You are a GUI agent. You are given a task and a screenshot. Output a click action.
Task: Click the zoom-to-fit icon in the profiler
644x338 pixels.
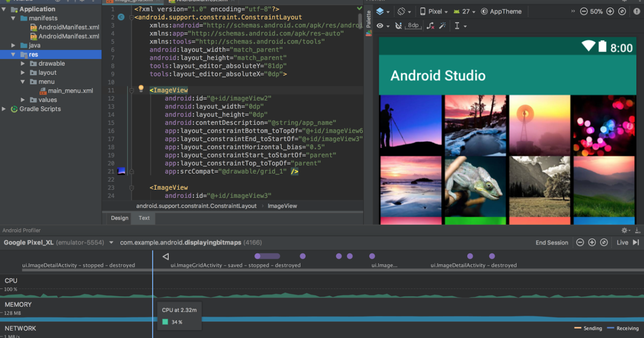605,242
